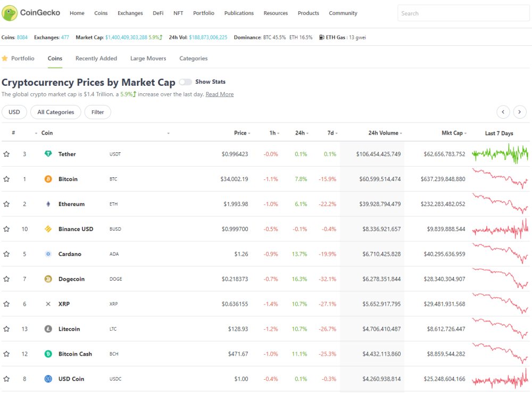This screenshot has width=532, height=393.
Task: Open the Ethereum 7-day sparkline chart
Action: (x=500, y=203)
